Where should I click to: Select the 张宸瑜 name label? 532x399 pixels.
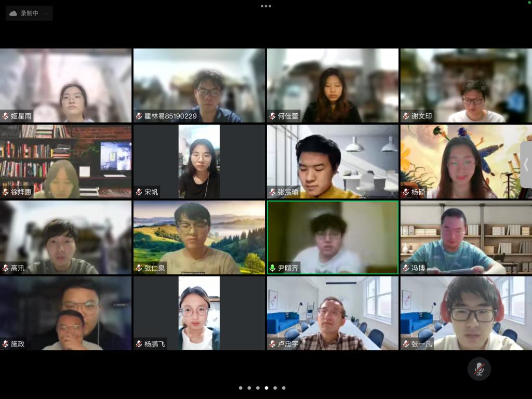(x=288, y=192)
